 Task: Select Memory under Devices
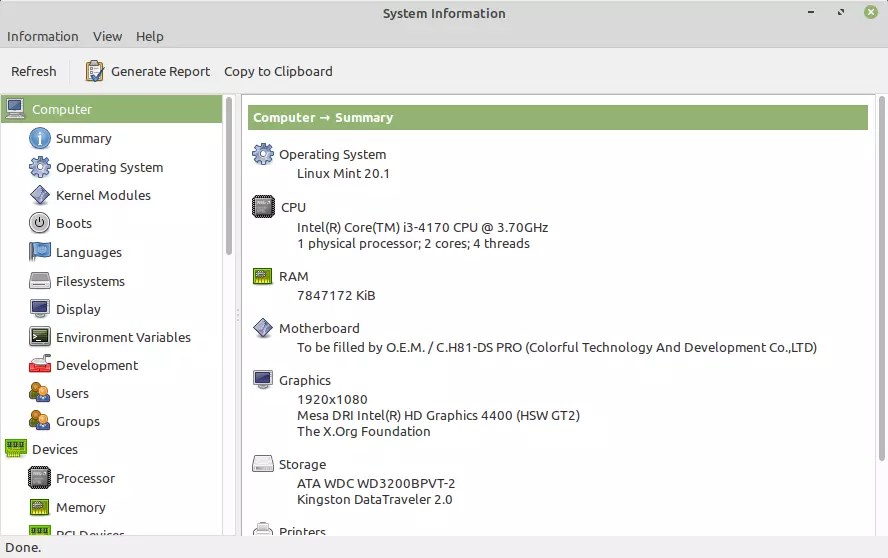coord(80,507)
